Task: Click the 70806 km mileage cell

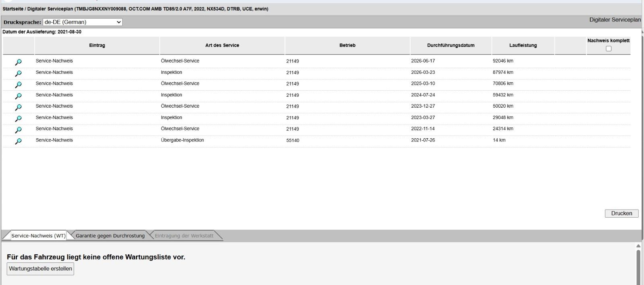Action: coord(503,83)
